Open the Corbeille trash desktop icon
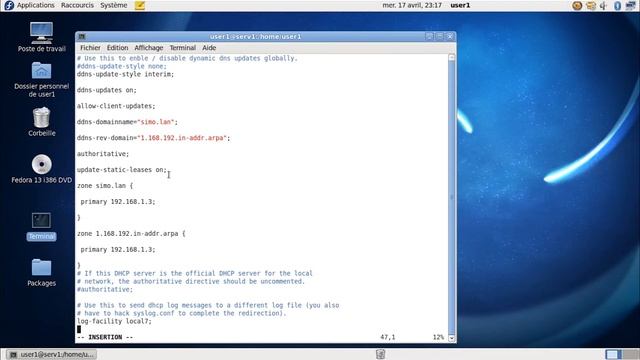Screen dimensions: 640x360 pyautogui.click(x=42, y=122)
